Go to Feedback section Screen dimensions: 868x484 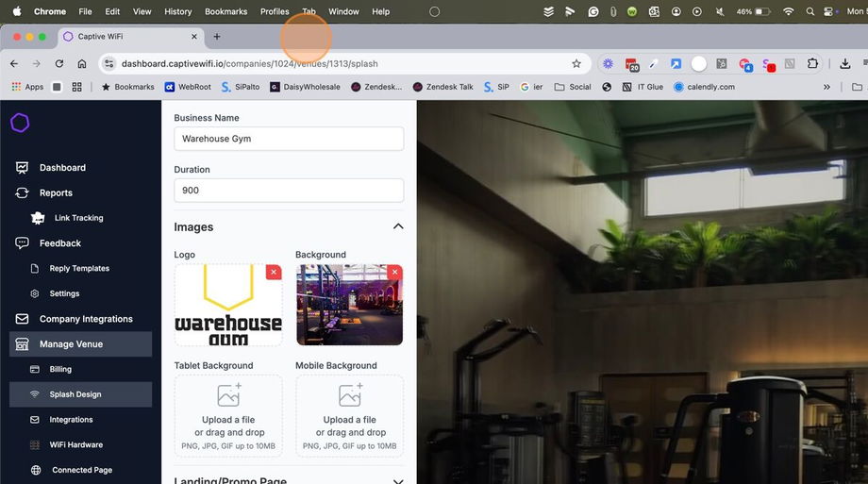pos(59,243)
